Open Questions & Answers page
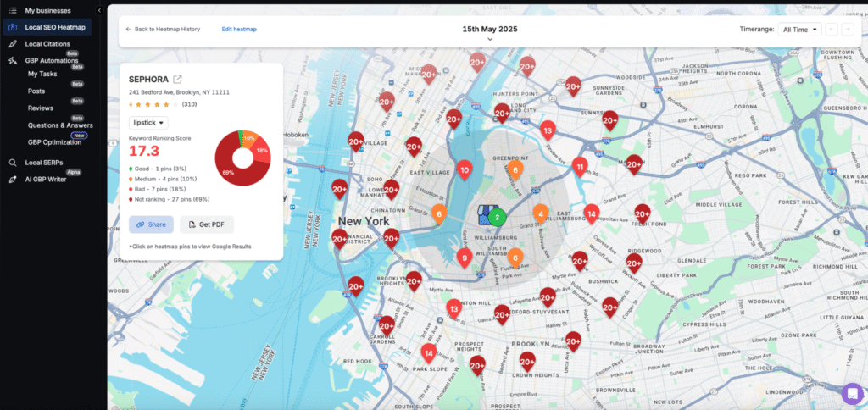 [x=60, y=125]
